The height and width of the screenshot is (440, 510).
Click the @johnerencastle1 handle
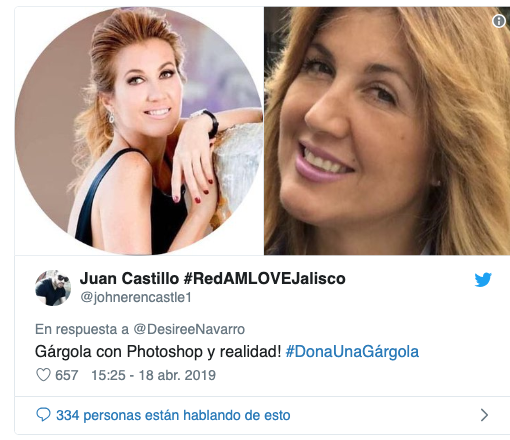pos(136,297)
